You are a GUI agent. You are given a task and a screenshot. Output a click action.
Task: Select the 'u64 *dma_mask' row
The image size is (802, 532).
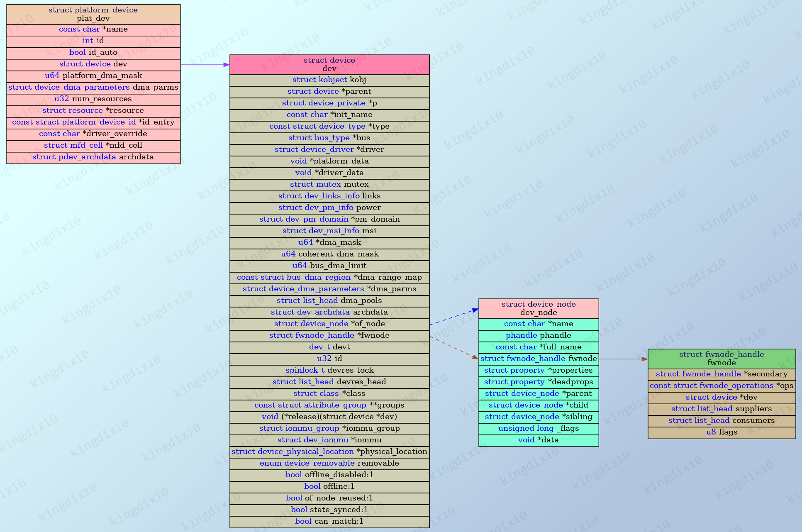(x=329, y=243)
